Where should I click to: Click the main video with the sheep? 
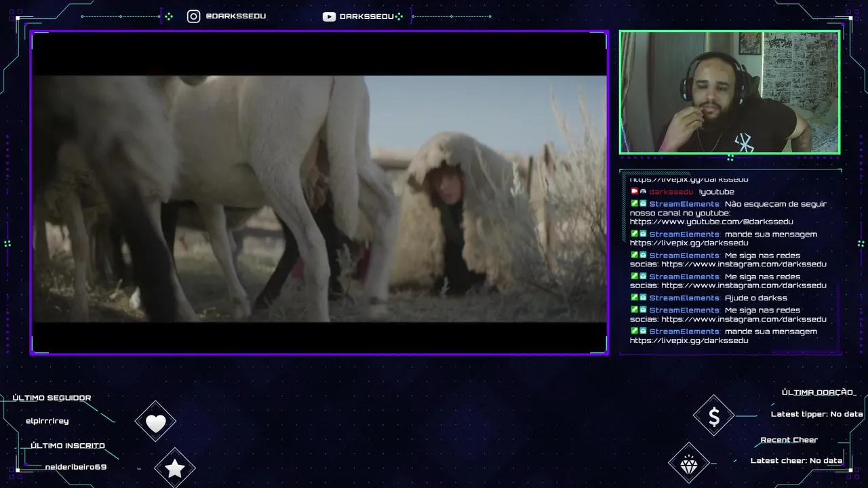click(x=319, y=192)
